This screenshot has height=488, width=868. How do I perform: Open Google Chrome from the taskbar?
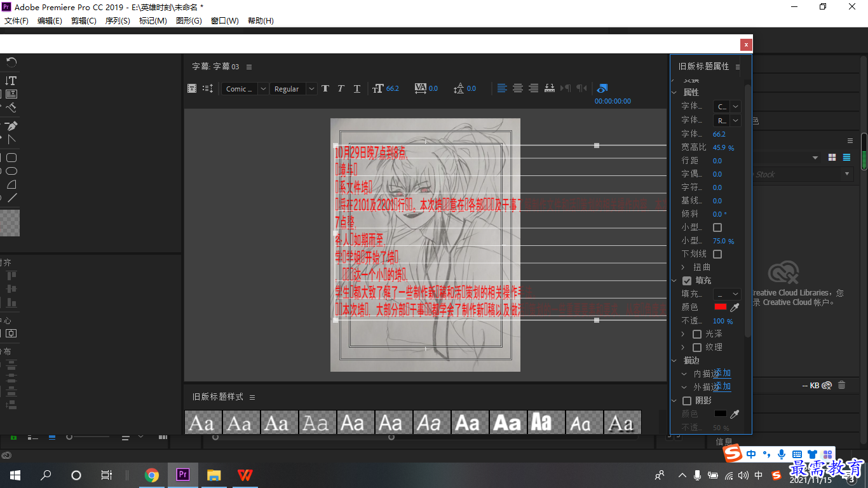[152, 475]
